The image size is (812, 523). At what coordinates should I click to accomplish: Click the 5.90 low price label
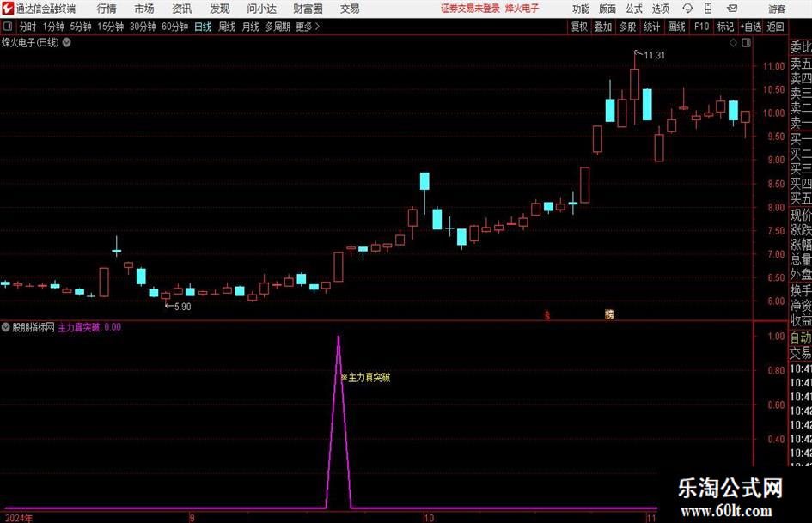(x=182, y=307)
